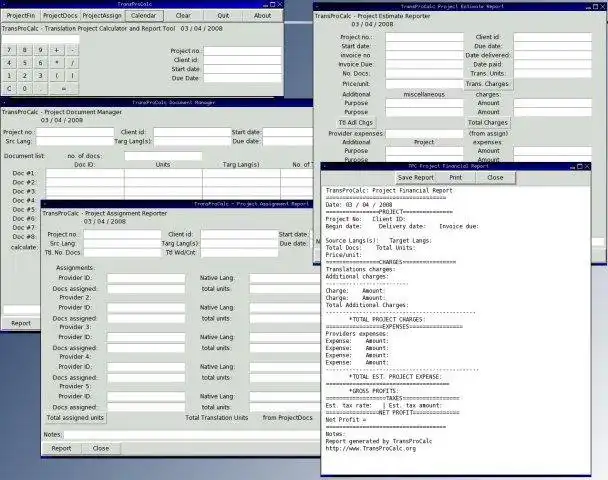Viewport: 608px width, 480px height.
Task: Click Start date field in main window
Action: [x=242, y=69]
